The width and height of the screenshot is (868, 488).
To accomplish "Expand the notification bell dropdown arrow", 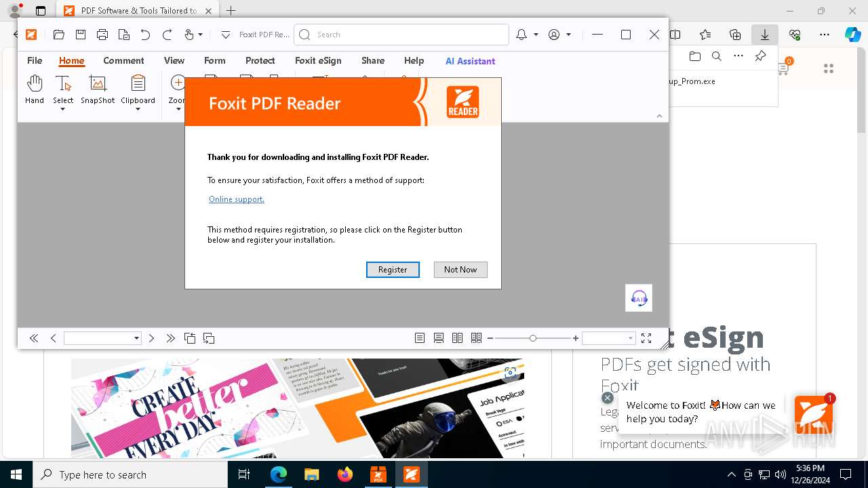I will 536,35.
